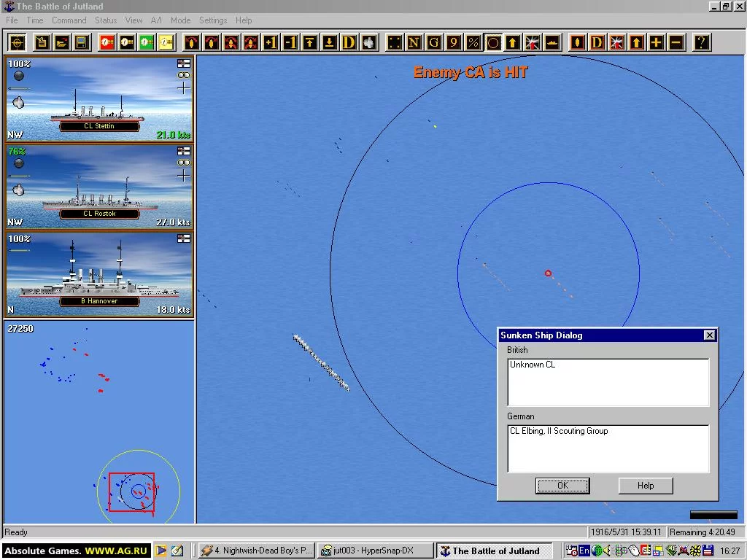Toggle the 9 toolbar button
The image size is (747, 560).
[454, 42]
